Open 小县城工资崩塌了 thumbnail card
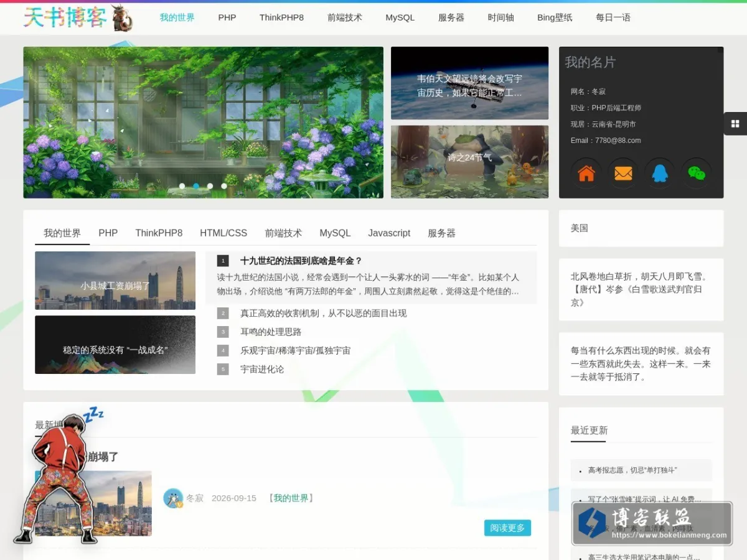747x560 pixels. [x=115, y=281]
